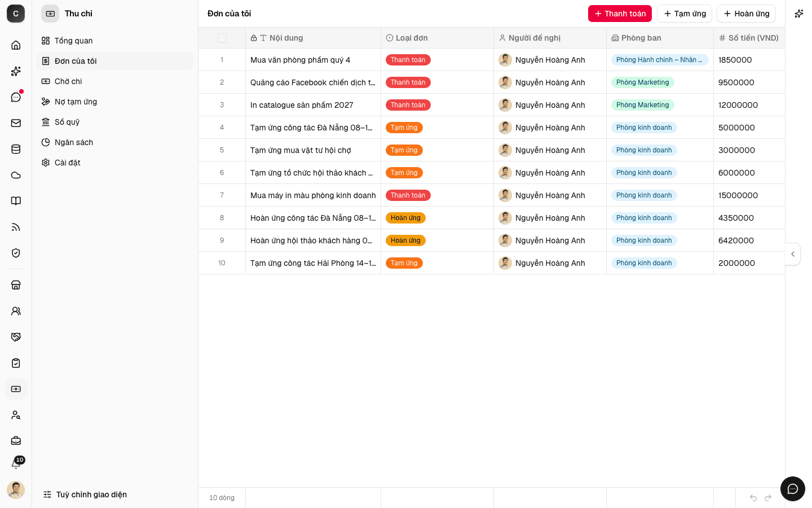812x508 pixels.
Task: Open Ngân sách in the sidebar
Action: 115,142
